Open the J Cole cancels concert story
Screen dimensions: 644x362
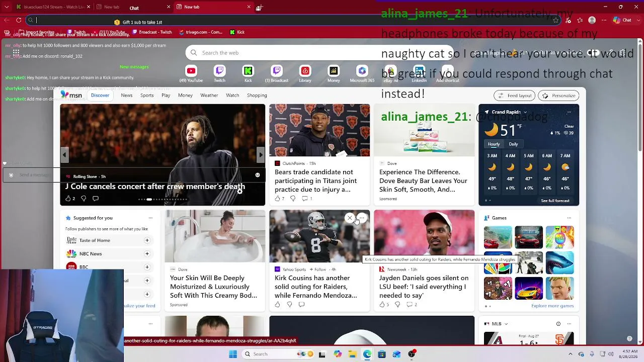[x=155, y=187]
